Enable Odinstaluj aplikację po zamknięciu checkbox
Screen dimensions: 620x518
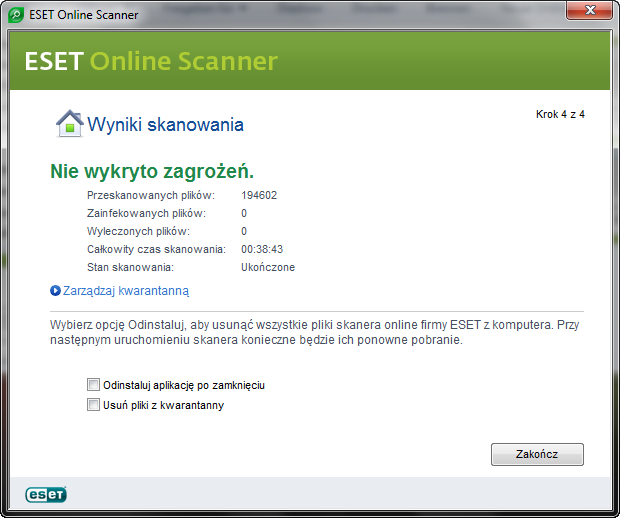[93, 384]
